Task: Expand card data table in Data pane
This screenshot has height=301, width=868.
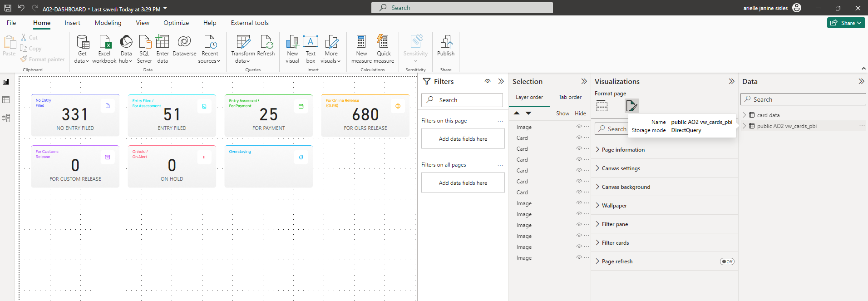Action: click(745, 115)
